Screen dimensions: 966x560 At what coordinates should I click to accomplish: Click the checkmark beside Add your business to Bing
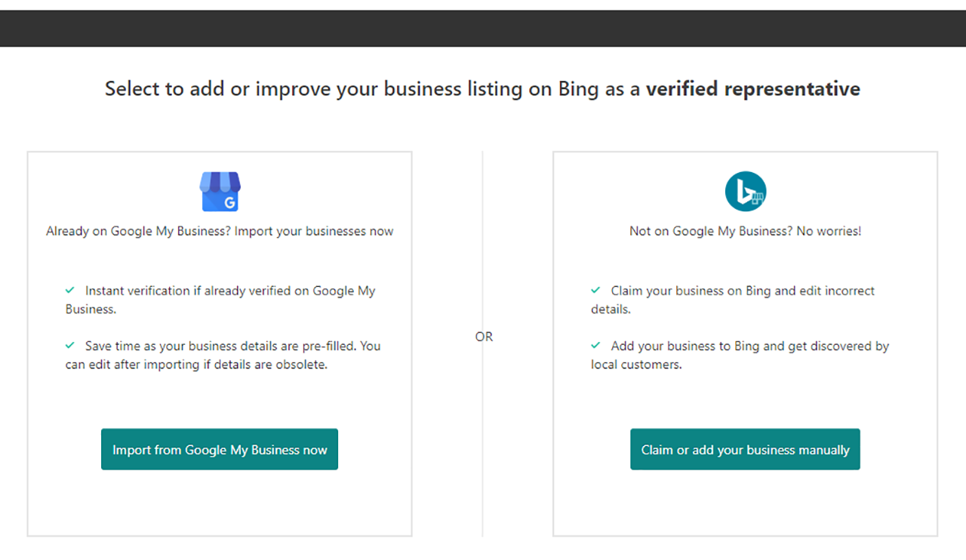click(596, 345)
